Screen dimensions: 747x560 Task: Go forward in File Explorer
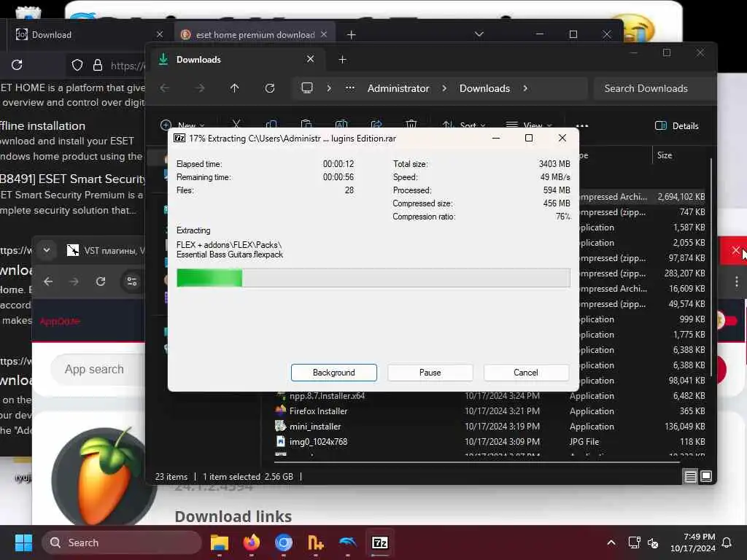pos(200,88)
